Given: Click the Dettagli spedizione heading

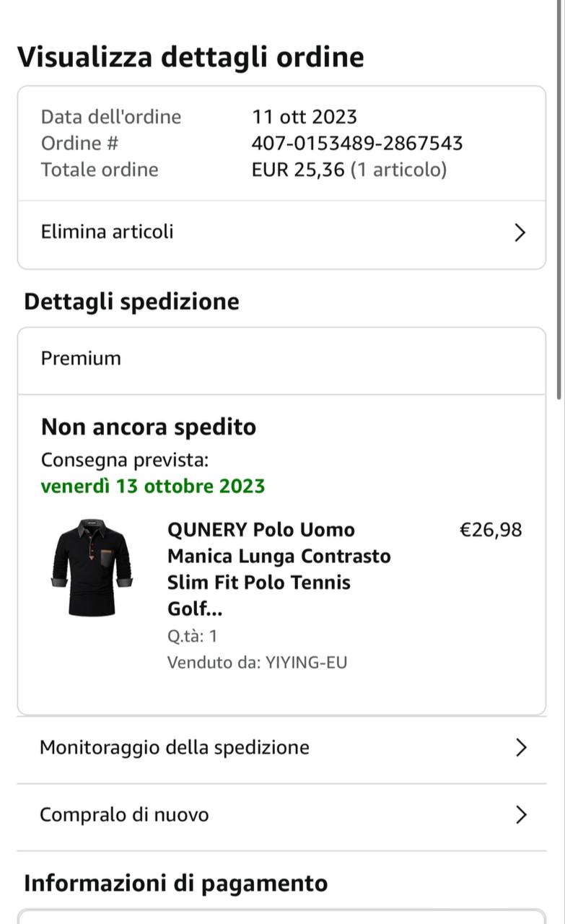Looking at the screenshot, I should click(131, 302).
